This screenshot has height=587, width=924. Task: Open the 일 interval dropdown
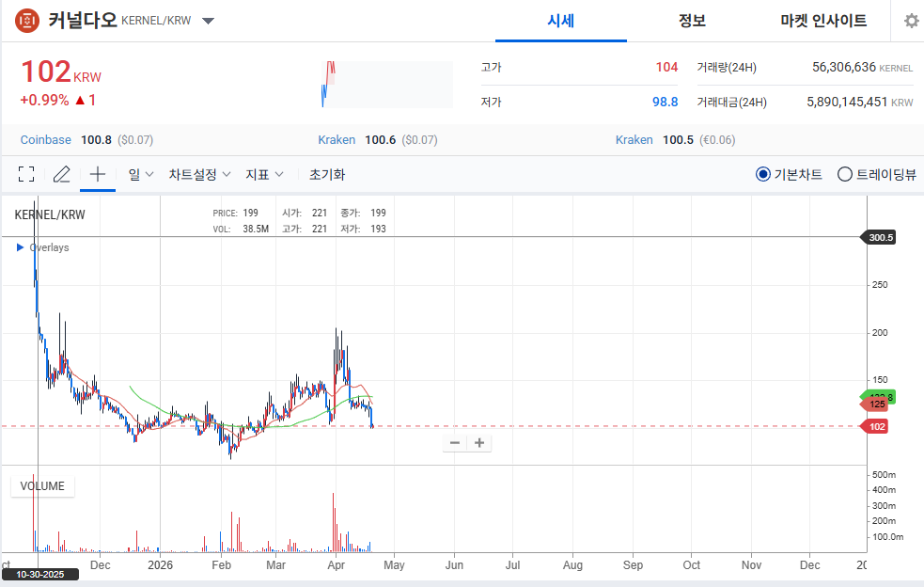141,174
